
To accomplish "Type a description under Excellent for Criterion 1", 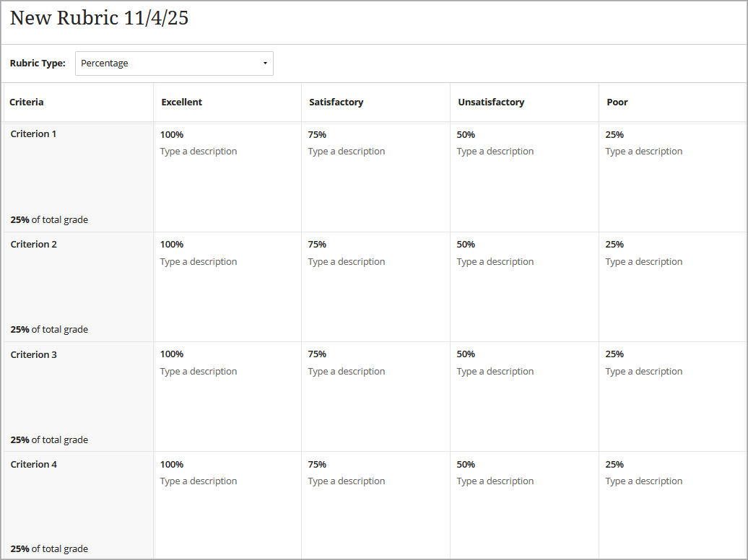I will pyautogui.click(x=199, y=151).
